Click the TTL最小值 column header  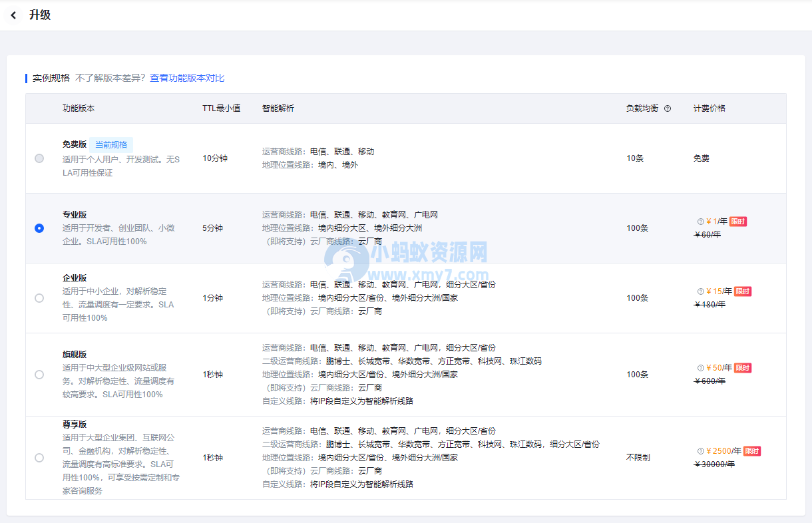[x=222, y=108]
